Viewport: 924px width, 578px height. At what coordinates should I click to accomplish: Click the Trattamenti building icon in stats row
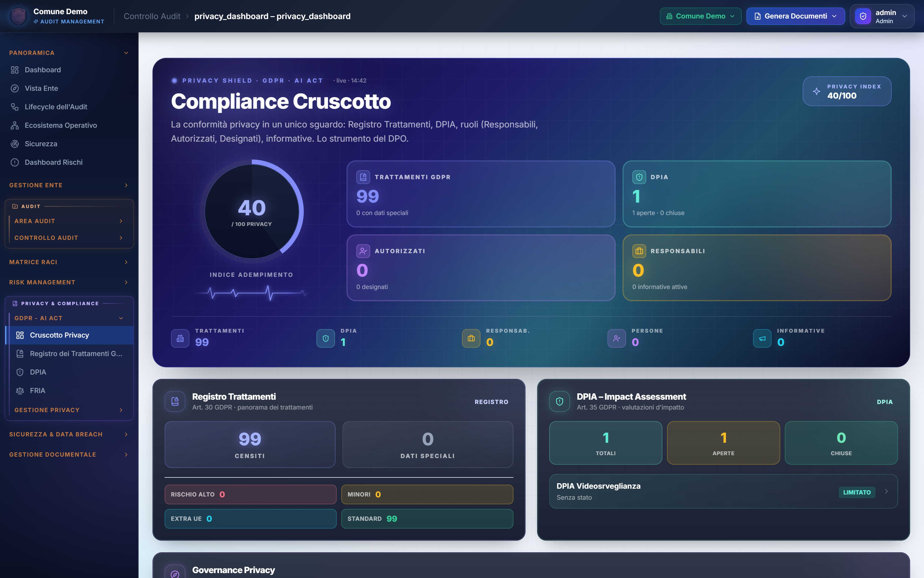180,338
